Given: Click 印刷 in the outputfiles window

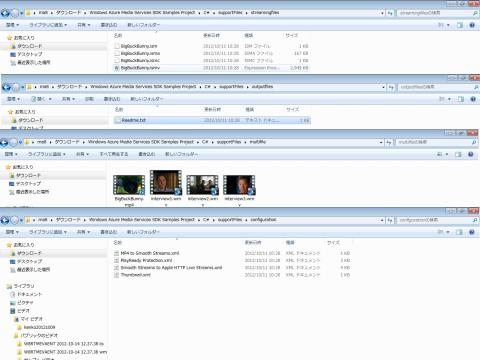Looking at the screenshot, I should point(89,99).
